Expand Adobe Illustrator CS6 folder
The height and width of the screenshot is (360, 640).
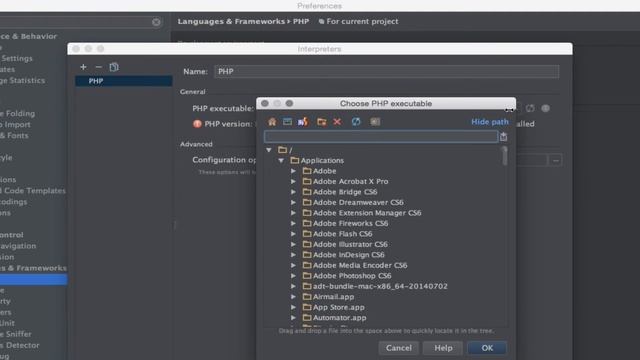(293, 244)
